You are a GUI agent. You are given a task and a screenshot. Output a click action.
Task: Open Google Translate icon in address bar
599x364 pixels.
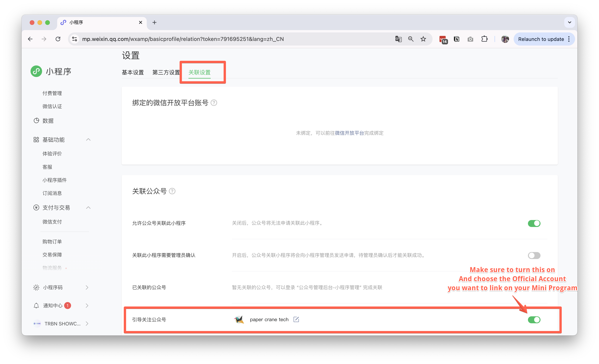(398, 39)
